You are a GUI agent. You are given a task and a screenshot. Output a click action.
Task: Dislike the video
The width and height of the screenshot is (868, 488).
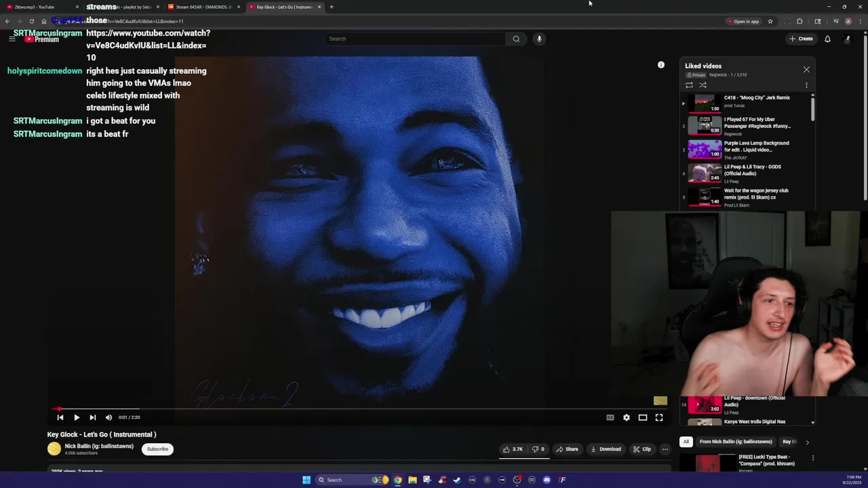[538, 449]
